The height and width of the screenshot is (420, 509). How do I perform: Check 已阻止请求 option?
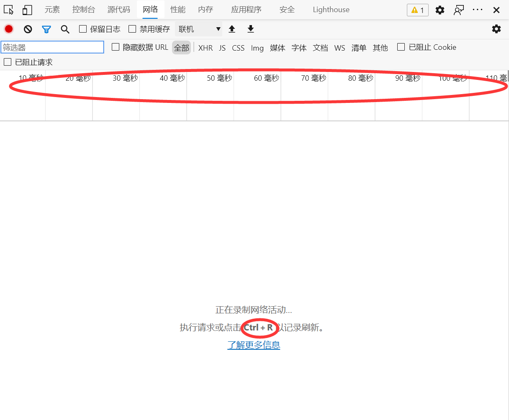pos(8,62)
